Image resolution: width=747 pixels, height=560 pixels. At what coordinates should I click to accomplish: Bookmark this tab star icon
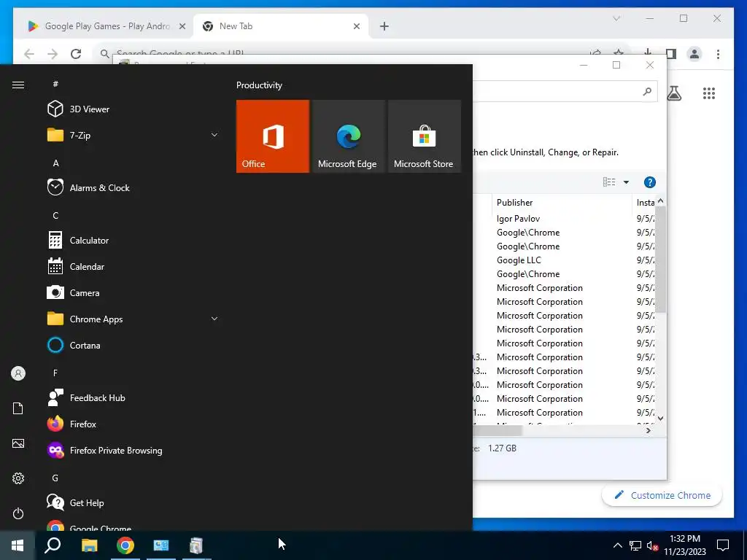619,52
